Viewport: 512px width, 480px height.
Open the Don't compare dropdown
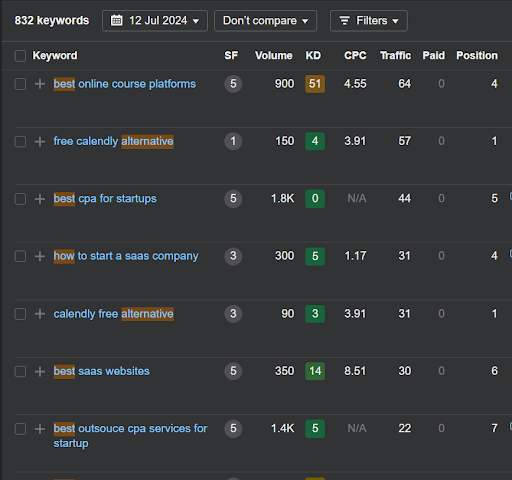pyautogui.click(x=265, y=21)
